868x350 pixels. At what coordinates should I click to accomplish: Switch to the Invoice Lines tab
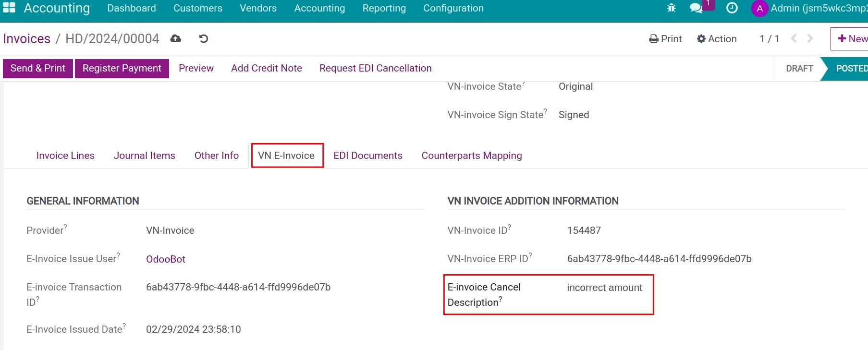point(65,156)
